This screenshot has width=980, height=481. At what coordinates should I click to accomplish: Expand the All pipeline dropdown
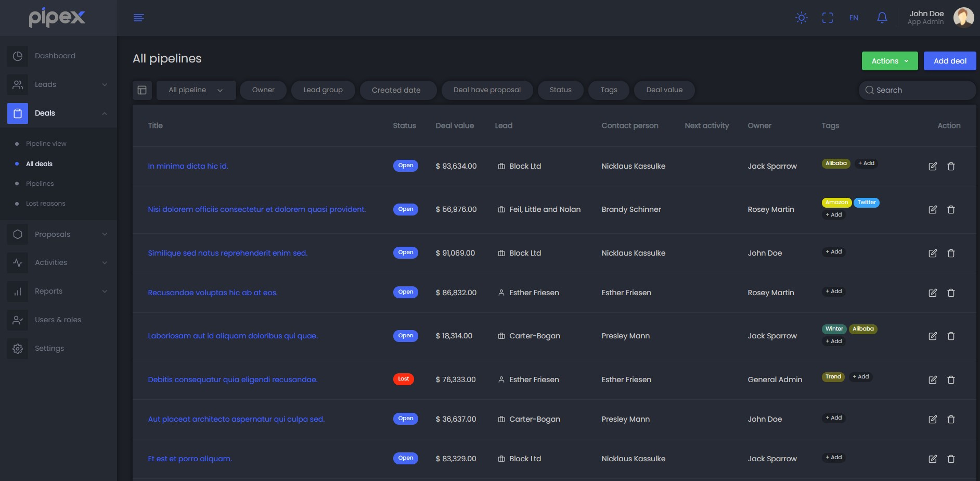coord(196,90)
